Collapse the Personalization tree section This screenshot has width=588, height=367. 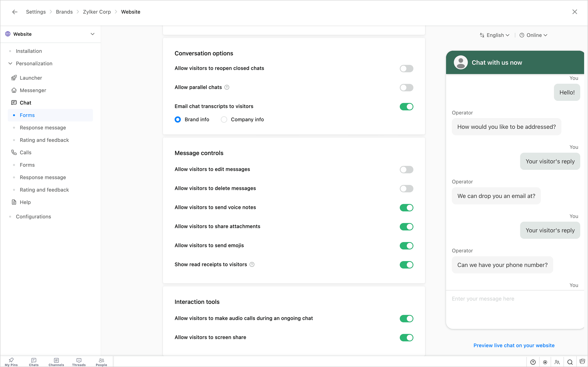pos(10,64)
